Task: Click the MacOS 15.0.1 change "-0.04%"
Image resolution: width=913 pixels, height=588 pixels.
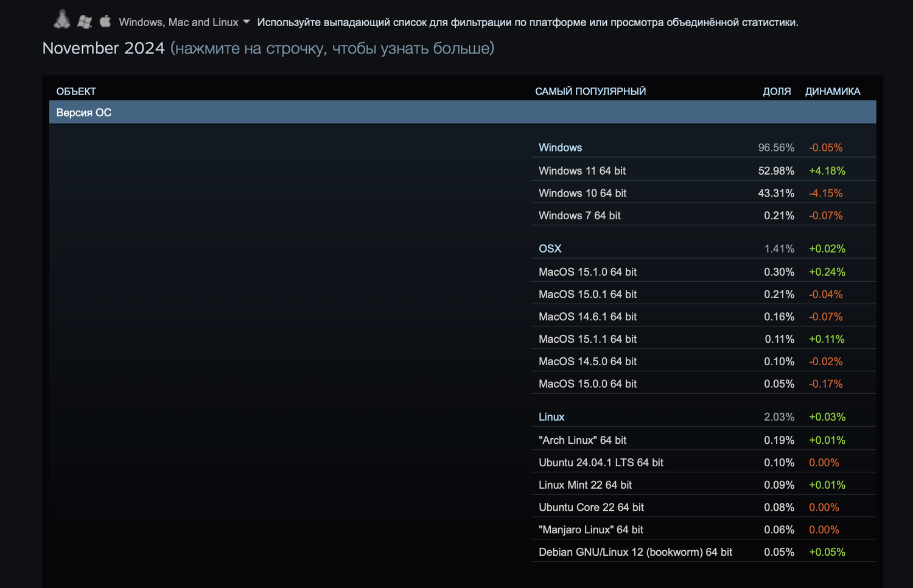Action: pos(826,295)
